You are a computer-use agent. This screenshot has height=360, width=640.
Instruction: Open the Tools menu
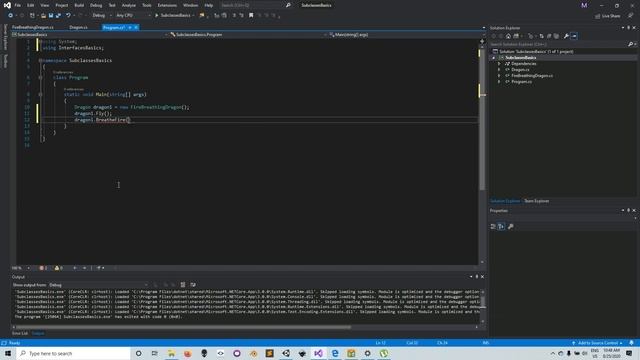point(147,5)
